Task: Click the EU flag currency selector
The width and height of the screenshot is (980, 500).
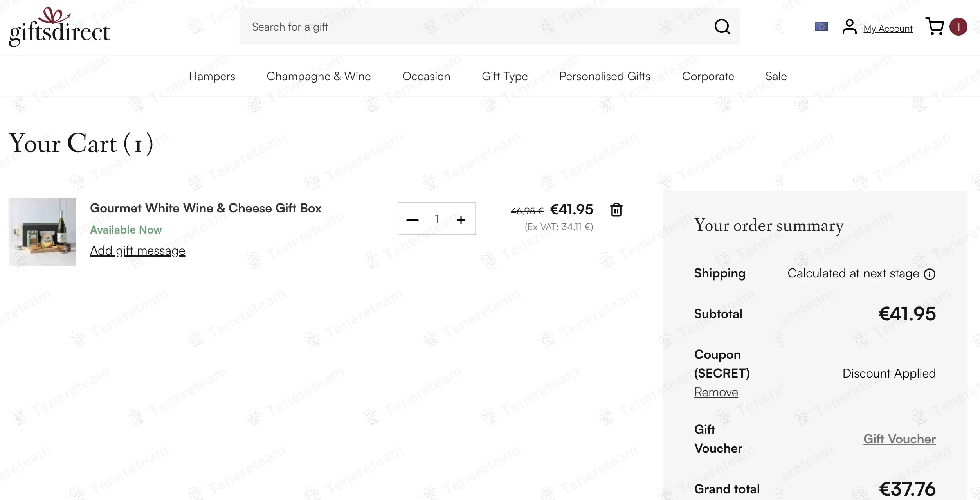Action: pyautogui.click(x=821, y=27)
